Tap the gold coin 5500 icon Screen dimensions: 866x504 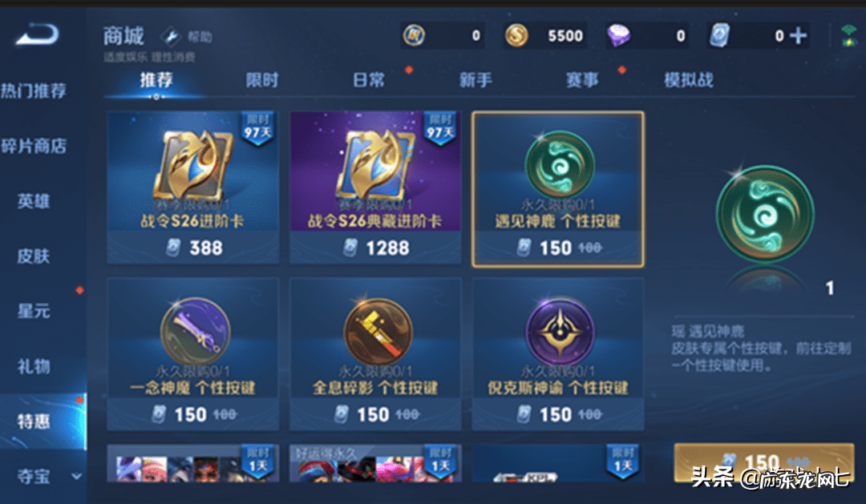(516, 36)
